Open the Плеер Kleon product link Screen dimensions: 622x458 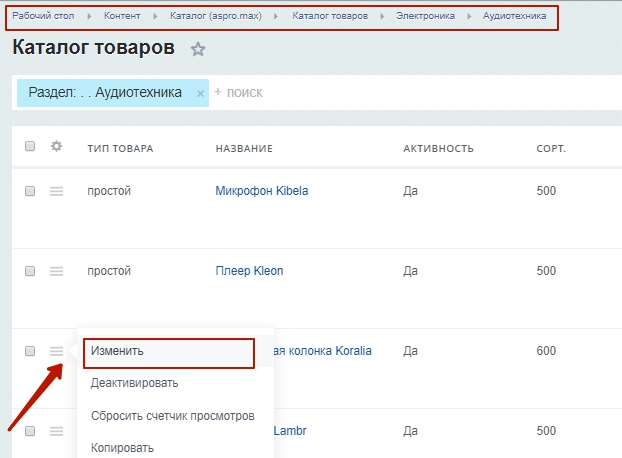249,271
